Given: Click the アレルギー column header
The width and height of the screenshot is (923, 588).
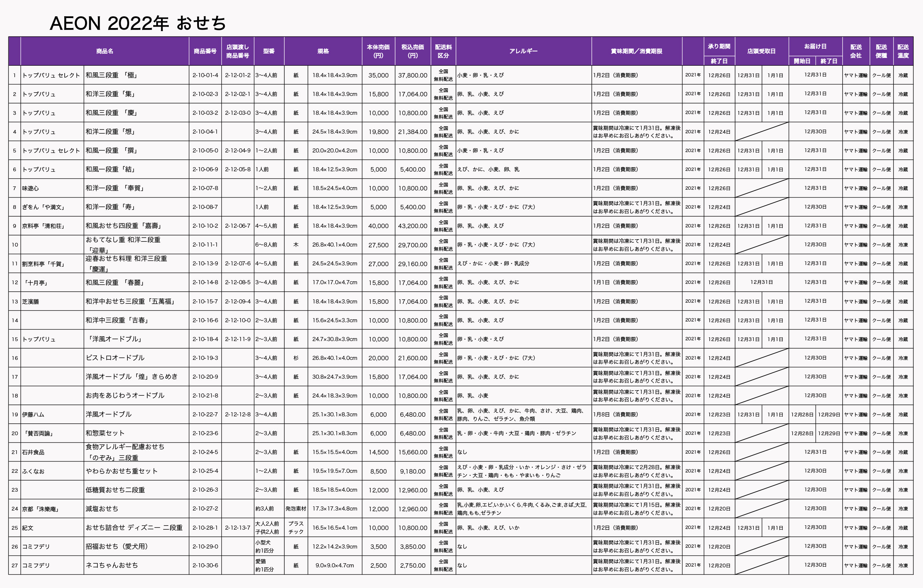Looking at the screenshot, I should [524, 51].
